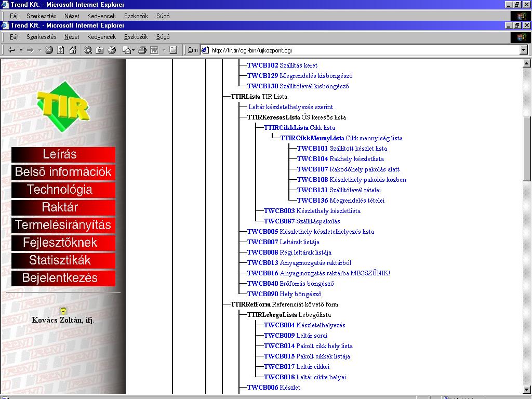
Task: Open the Kedvencek menu in front window
Action: [x=101, y=37]
